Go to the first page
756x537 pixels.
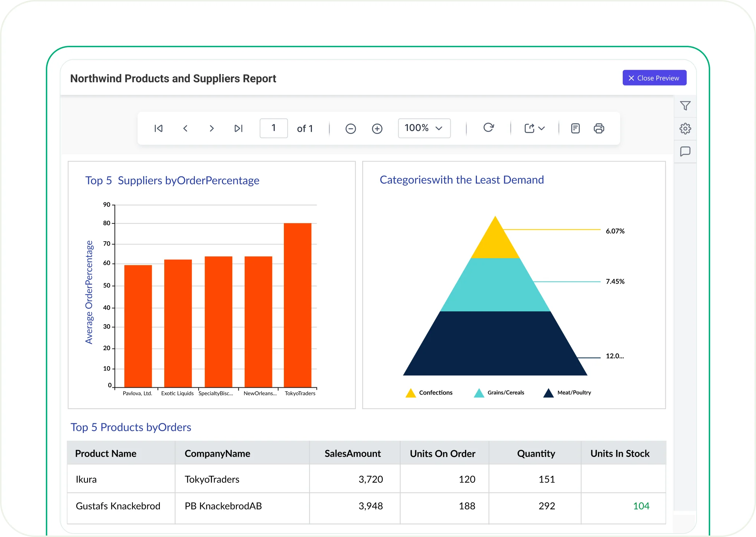pos(158,128)
